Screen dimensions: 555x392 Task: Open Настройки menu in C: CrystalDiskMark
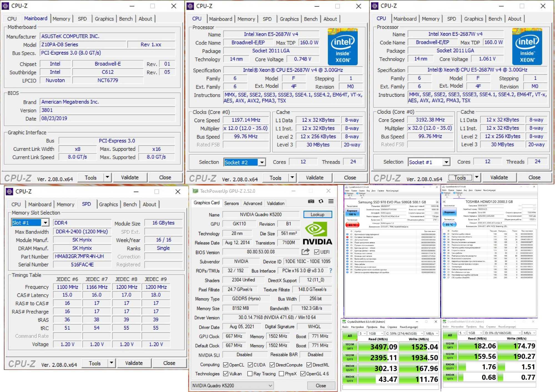point(357,327)
